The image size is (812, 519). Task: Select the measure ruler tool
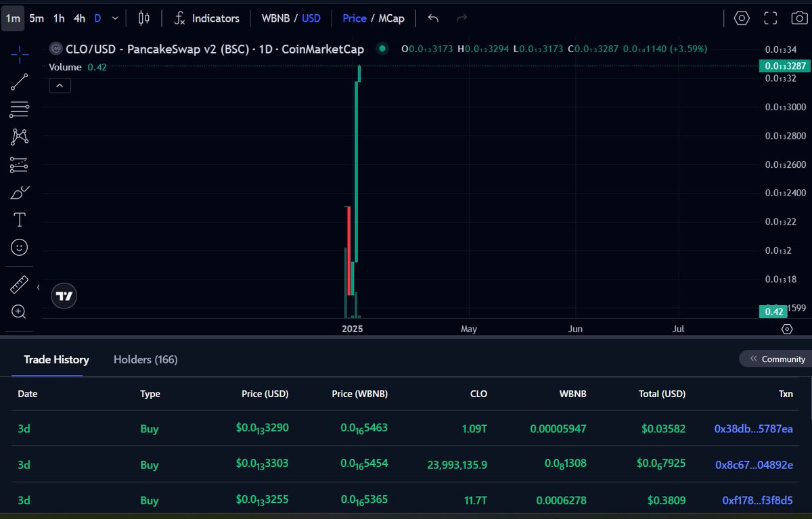tap(18, 284)
